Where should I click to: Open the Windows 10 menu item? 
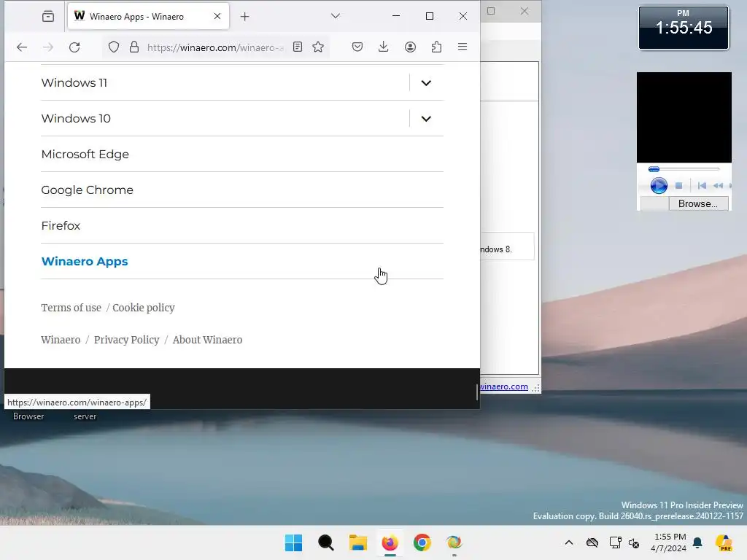pos(76,119)
